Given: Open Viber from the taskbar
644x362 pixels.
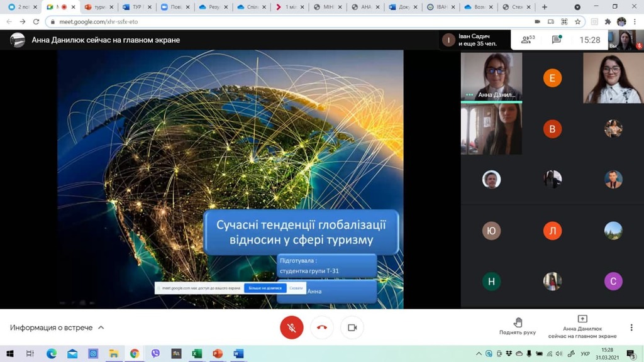Looking at the screenshot, I should coord(155,354).
